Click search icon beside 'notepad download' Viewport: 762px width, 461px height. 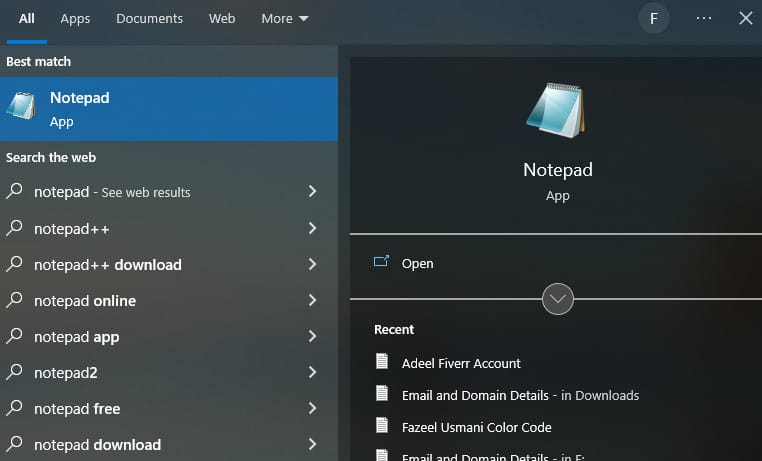point(15,443)
